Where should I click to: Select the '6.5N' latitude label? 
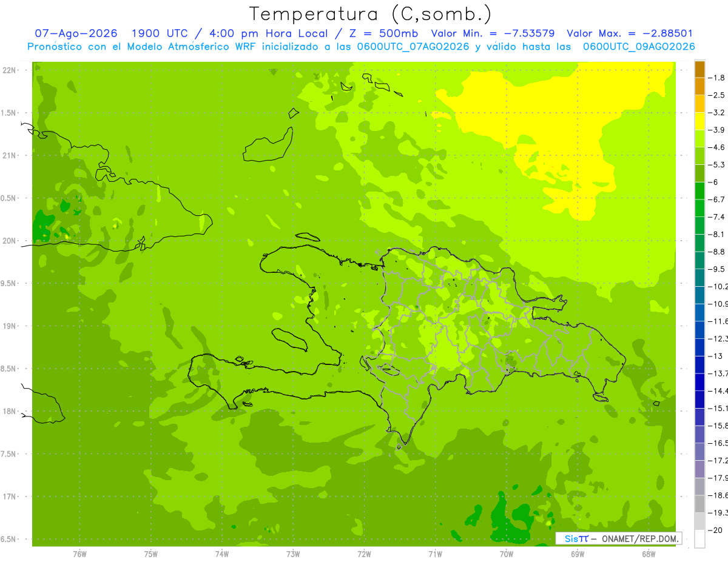point(7,540)
